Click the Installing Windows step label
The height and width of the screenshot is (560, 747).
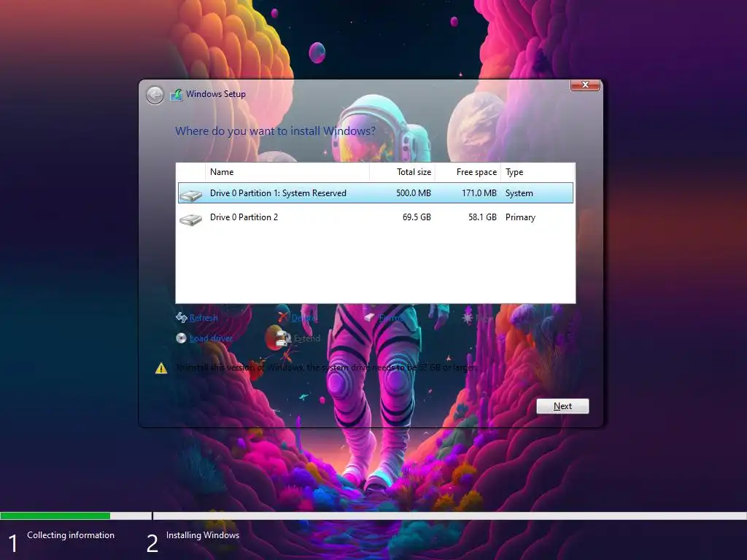[203, 535]
